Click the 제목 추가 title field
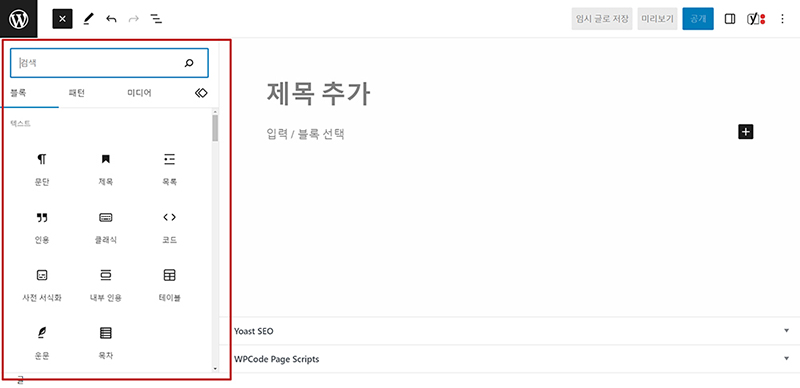The width and height of the screenshot is (800, 388). click(318, 94)
